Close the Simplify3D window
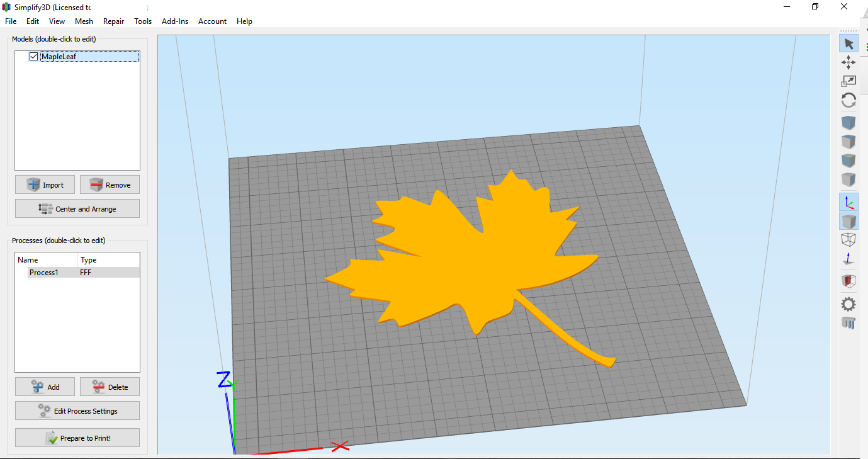The width and height of the screenshot is (868, 459). click(844, 6)
